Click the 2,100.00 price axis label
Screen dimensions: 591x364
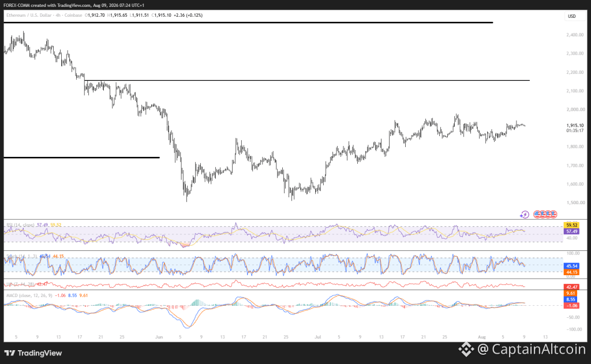575,91
